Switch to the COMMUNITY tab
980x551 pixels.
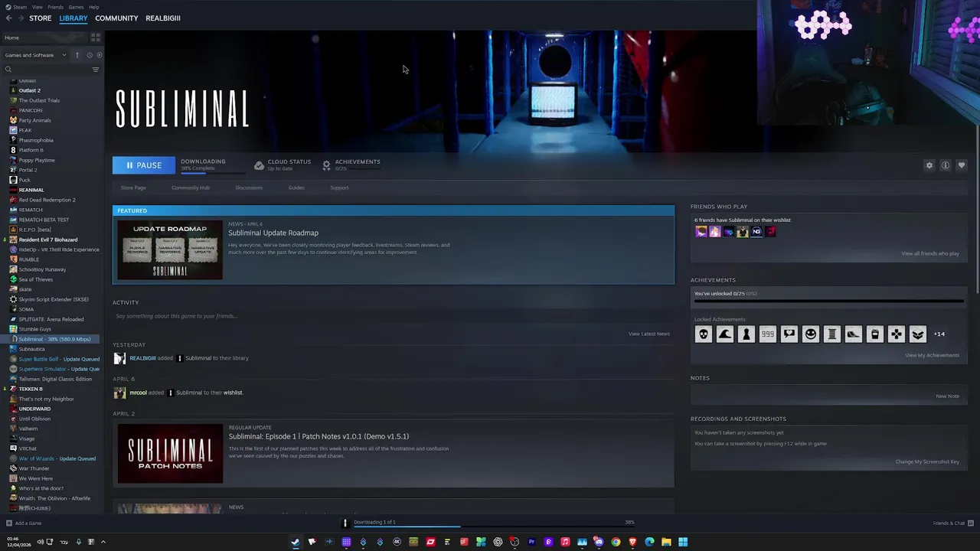[x=116, y=18]
